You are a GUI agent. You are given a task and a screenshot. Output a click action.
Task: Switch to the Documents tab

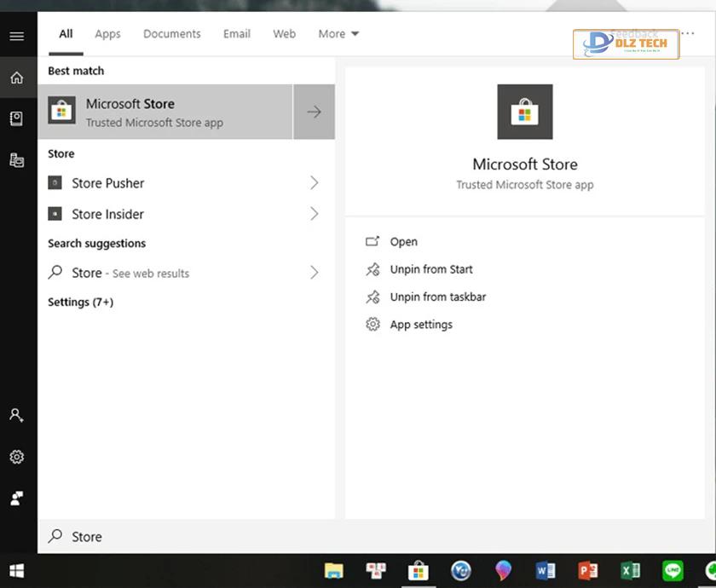coord(171,34)
